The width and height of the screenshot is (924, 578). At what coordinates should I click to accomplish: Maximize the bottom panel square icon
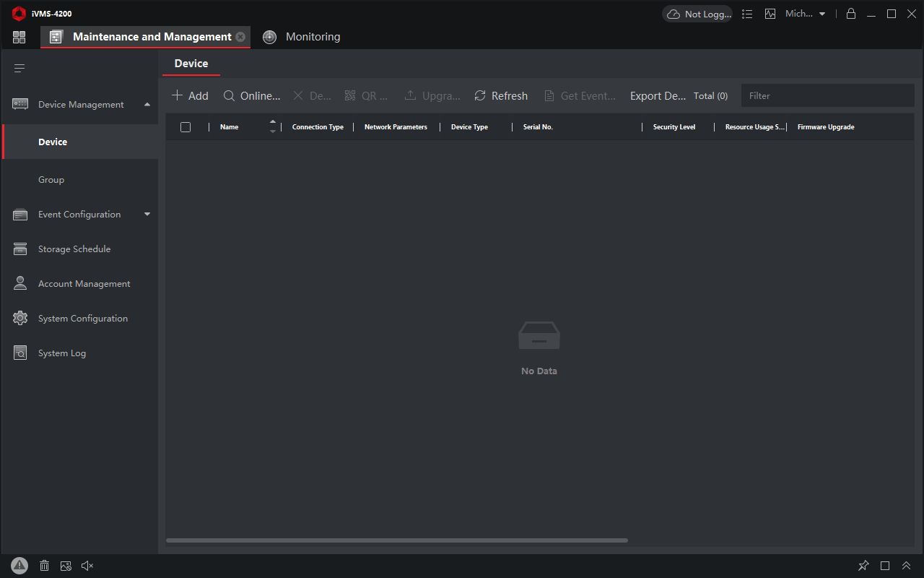pyautogui.click(x=885, y=566)
